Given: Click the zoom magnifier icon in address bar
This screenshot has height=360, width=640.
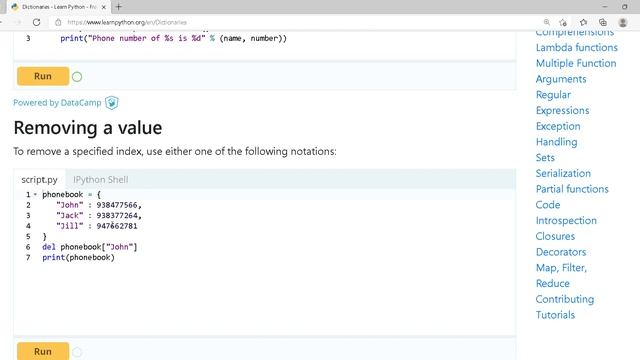Looking at the screenshot, I should coord(547,22).
